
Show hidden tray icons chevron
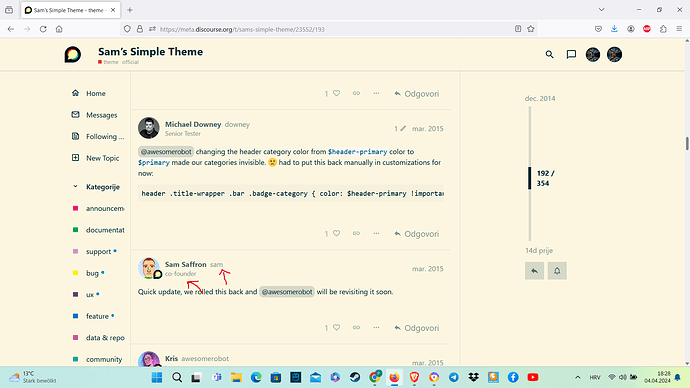tap(578, 377)
